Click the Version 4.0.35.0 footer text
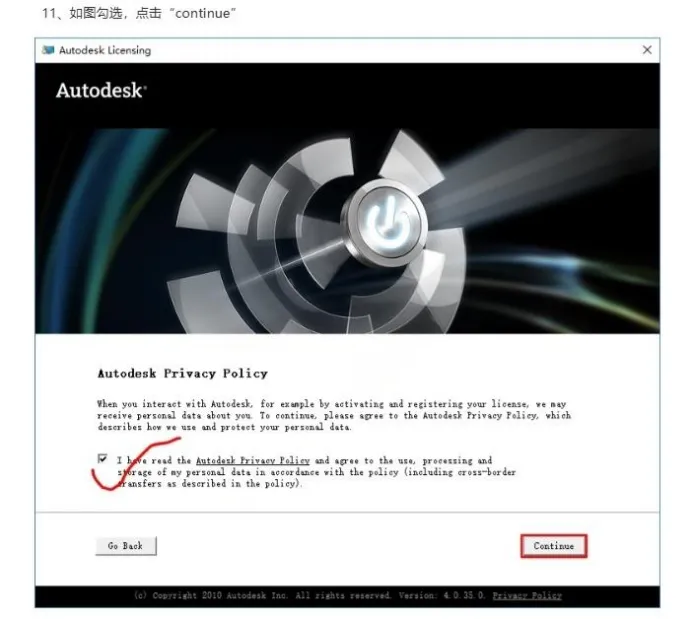The height and width of the screenshot is (619, 692). tap(442, 596)
